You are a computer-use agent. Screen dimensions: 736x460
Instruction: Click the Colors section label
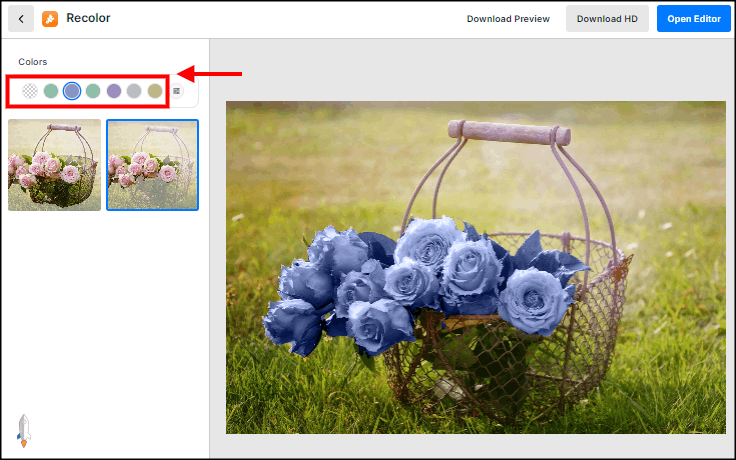pyautogui.click(x=33, y=62)
